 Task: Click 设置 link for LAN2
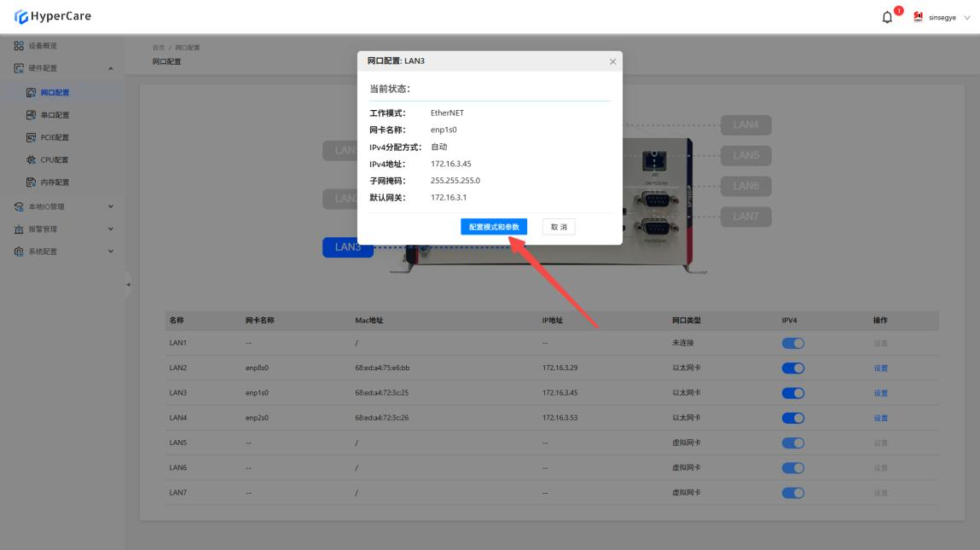tap(880, 368)
